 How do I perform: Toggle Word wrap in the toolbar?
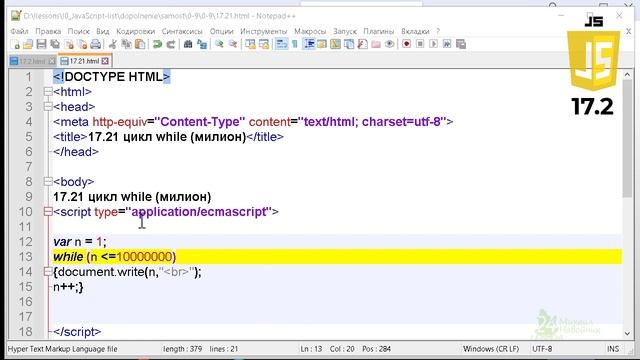click(x=281, y=44)
